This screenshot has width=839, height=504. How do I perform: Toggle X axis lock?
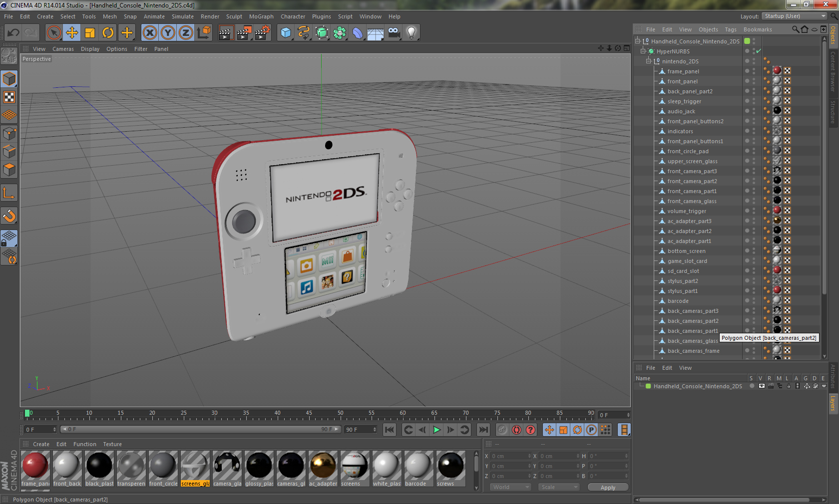[149, 33]
